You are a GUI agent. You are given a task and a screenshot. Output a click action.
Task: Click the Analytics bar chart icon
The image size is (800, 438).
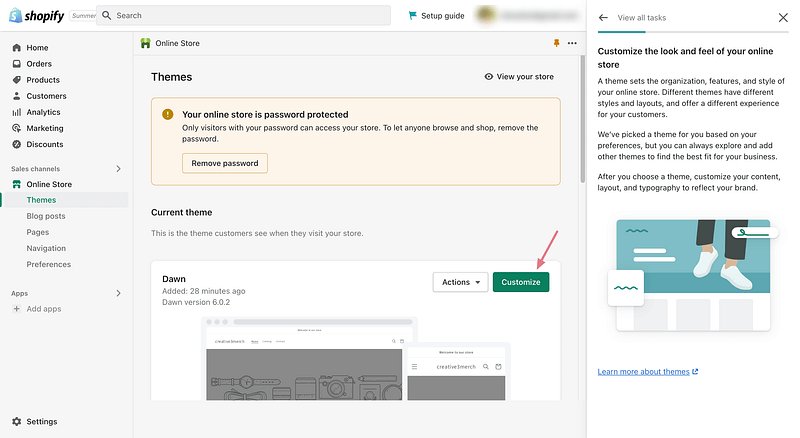click(17, 112)
